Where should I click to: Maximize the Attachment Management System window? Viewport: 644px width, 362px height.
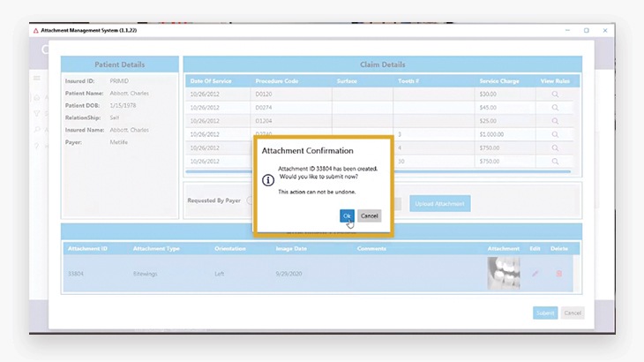tap(586, 30)
